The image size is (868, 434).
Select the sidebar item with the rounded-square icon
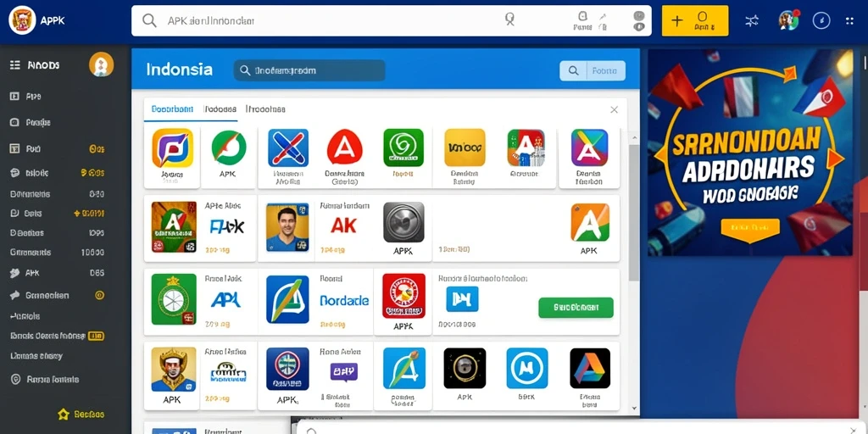pyautogui.click(x=30, y=122)
